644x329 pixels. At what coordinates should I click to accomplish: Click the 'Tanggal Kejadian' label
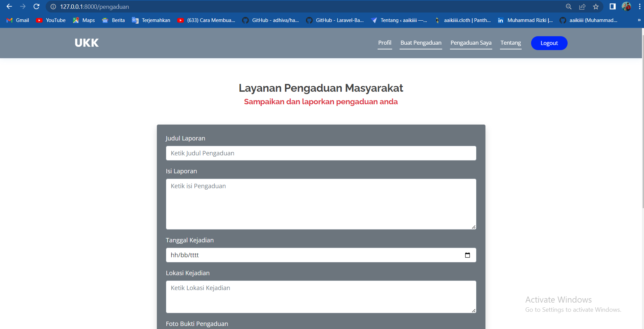[190, 240]
